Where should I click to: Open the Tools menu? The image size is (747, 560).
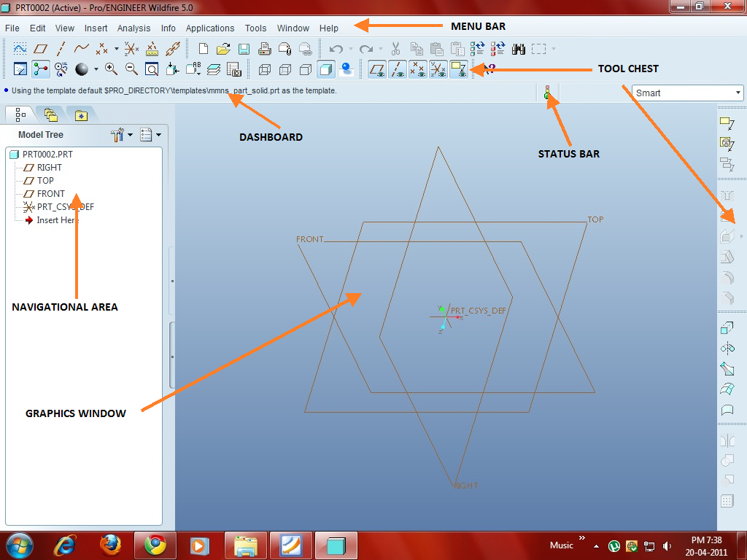(255, 28)
